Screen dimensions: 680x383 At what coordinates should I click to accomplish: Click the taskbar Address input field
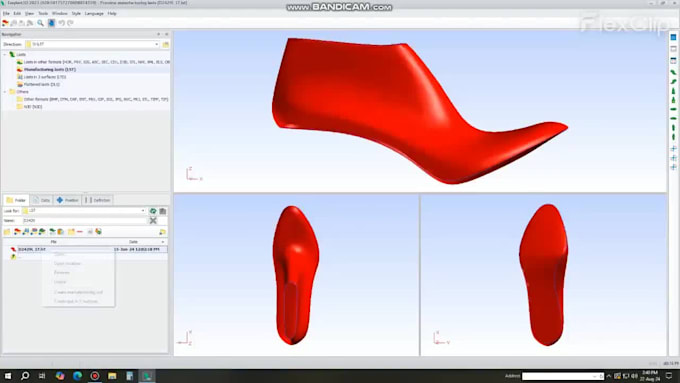562,376
